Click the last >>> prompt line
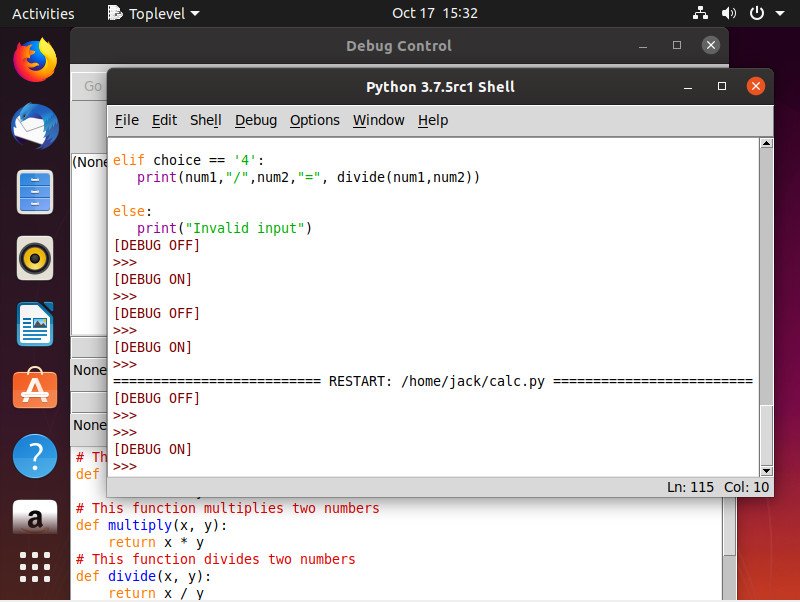Image resolution: width=800 pixels, height=602 pixels. pyautogui.click(x=125, y=466)
